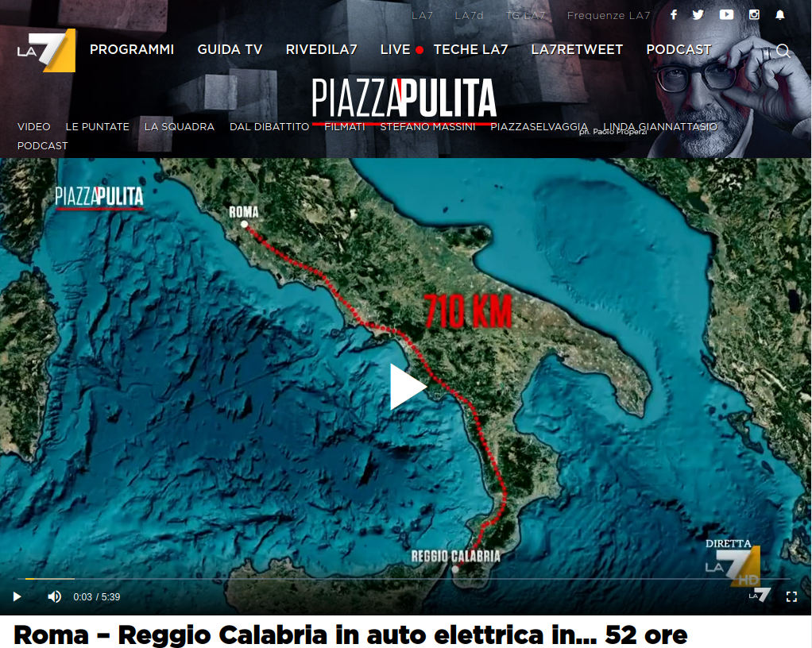Select DAL DIBATTITO tab
812x648 pixels.
[x=269, y=127]
